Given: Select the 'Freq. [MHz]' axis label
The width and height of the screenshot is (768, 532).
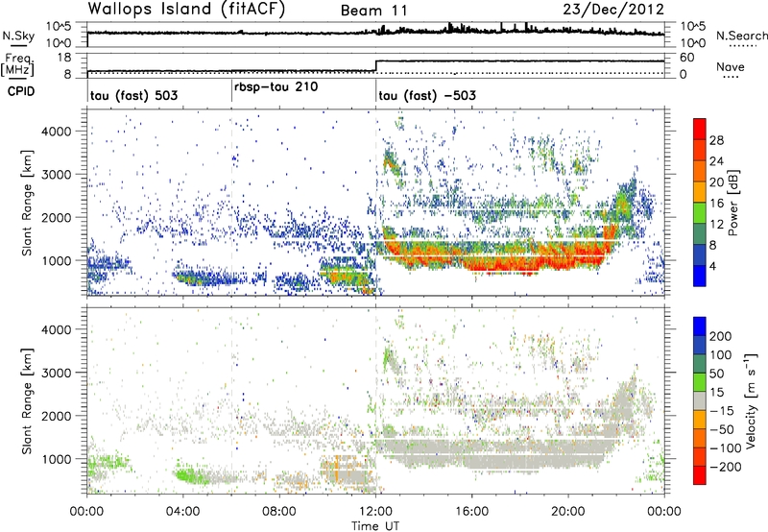Looking at the screenshot, I should [17, 64].
